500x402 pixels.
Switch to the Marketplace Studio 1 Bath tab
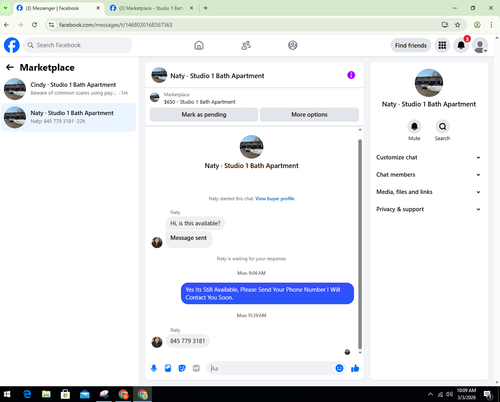pyautogui.click(x=151, y=8)
